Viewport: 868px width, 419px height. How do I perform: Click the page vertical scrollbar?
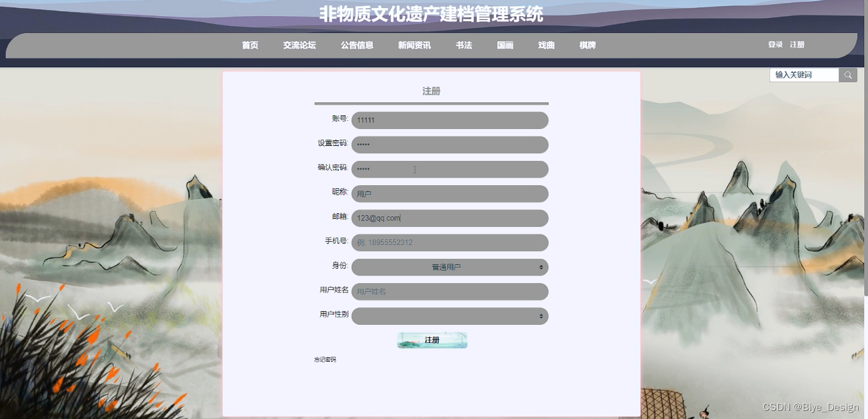click(x=866, y=150)
